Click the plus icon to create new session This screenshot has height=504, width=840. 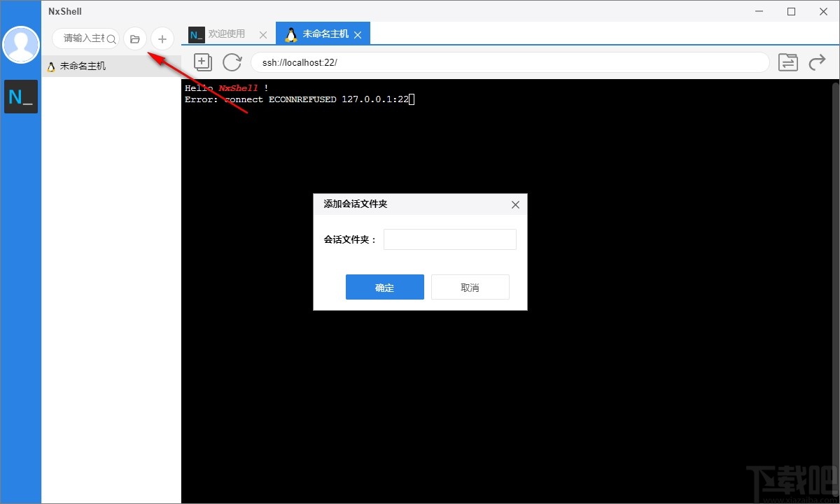point(162,38)
